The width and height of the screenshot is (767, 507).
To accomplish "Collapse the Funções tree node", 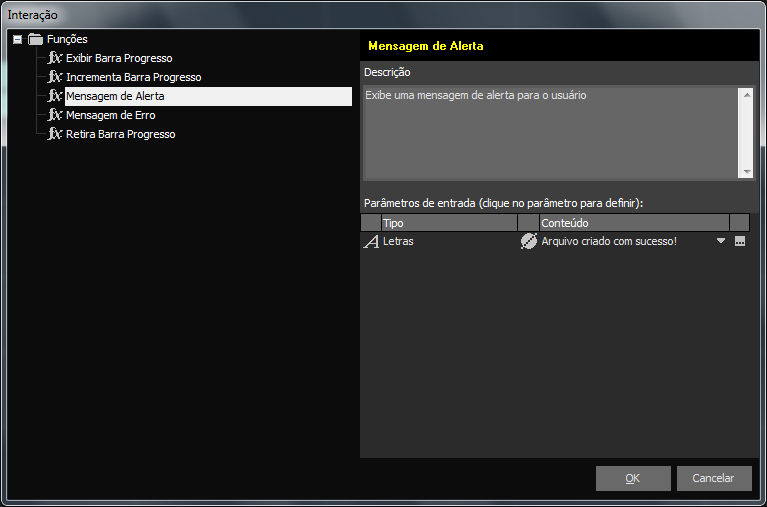I will click(17, 39).
